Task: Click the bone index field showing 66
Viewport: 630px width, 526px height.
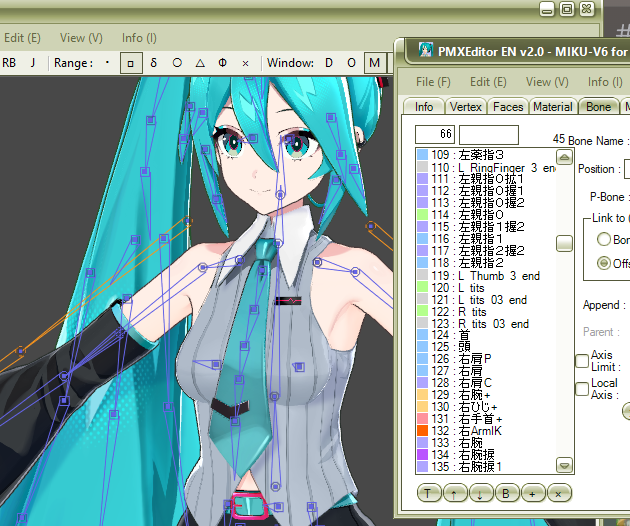Action: click(x=435, y=134)
